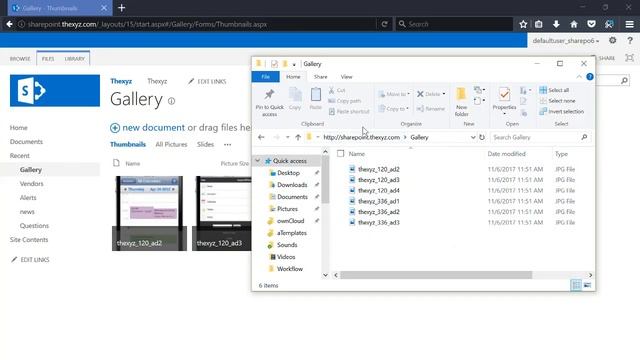
Task: Refresh the Explorer Gallery folder
Action: [x=482, y=137]
